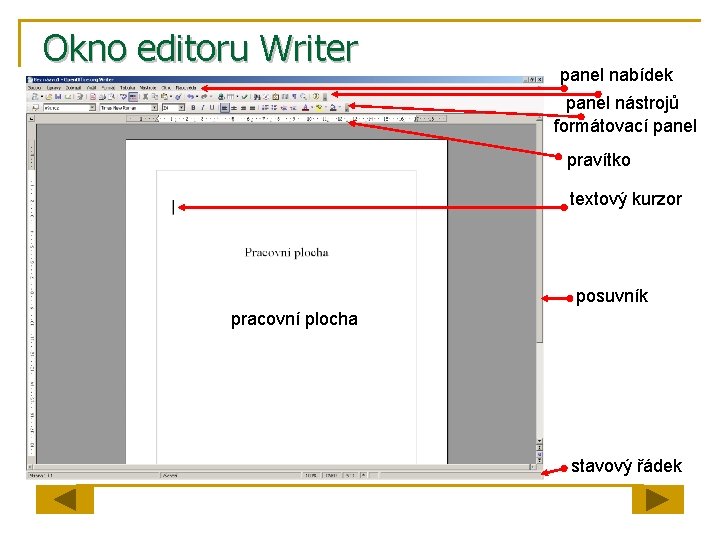Click the vertical scrollbar thumb
This screenshot has height=540, width=720.
(x=540, y=233)
